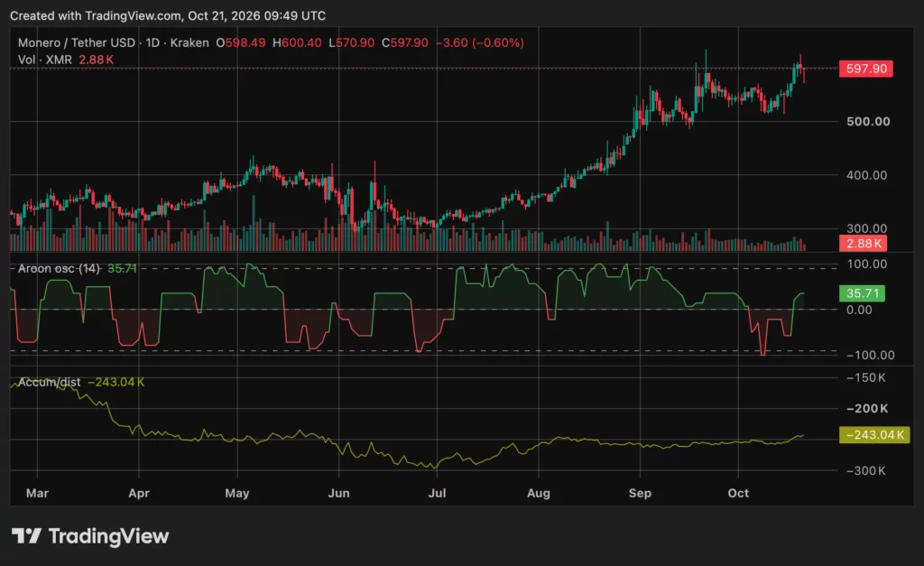Click the "Mar" time axis label
The height and width of the screenshot is (566, 924).
[37, 493]
